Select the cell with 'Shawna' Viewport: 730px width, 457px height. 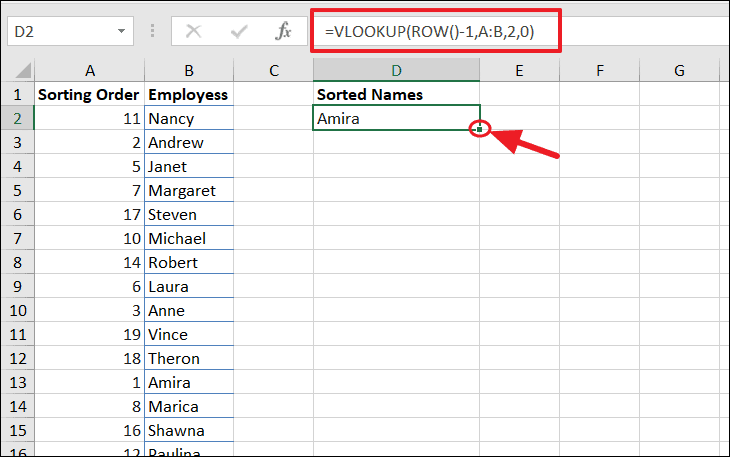(x=189, y=430)
